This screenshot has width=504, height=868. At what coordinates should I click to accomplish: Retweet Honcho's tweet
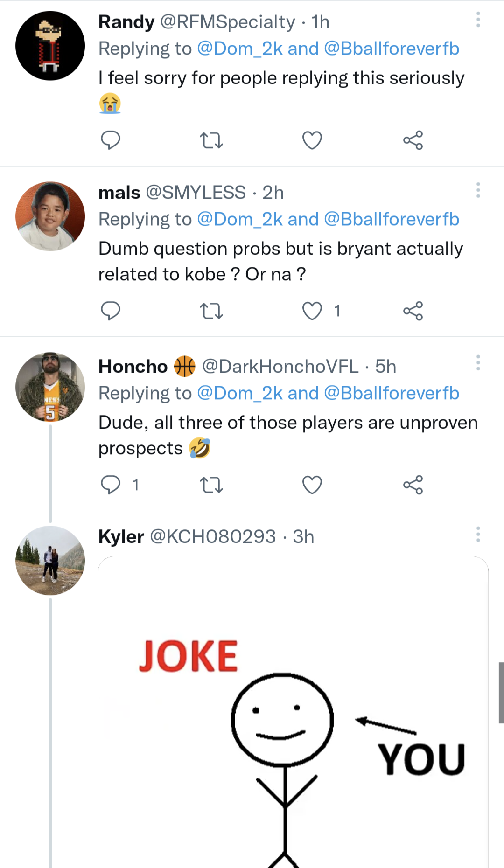pyautogui.click(x=211, y=485)
